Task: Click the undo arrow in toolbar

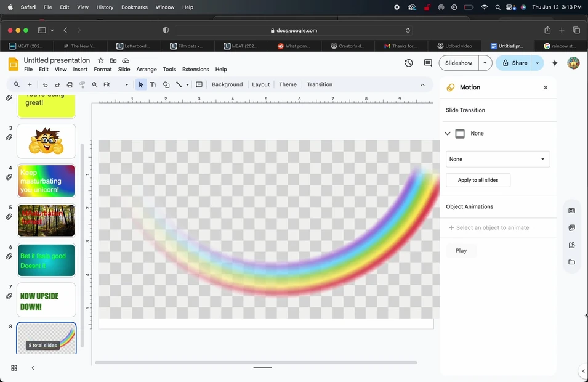Action: tap(45, 85)
